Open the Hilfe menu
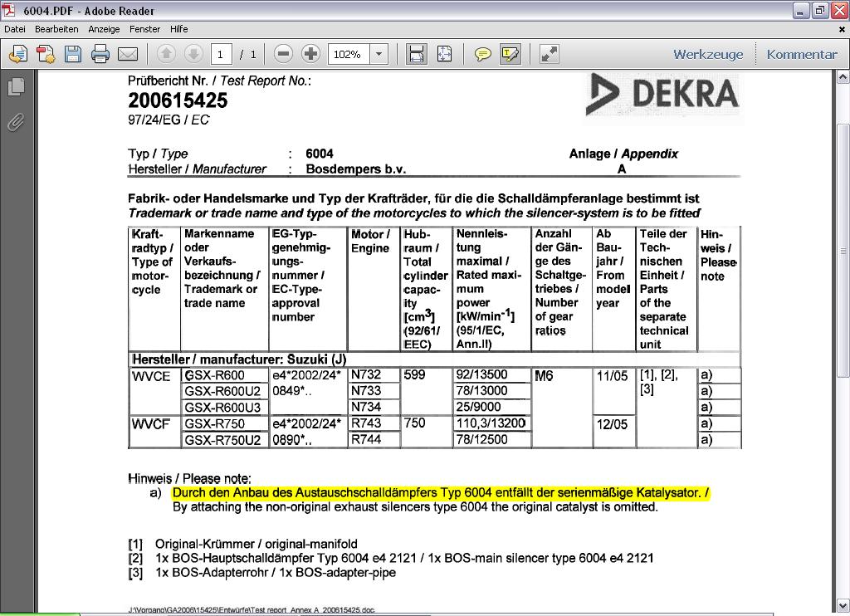This screenshot has width=850, height=616. coord(179,29)
